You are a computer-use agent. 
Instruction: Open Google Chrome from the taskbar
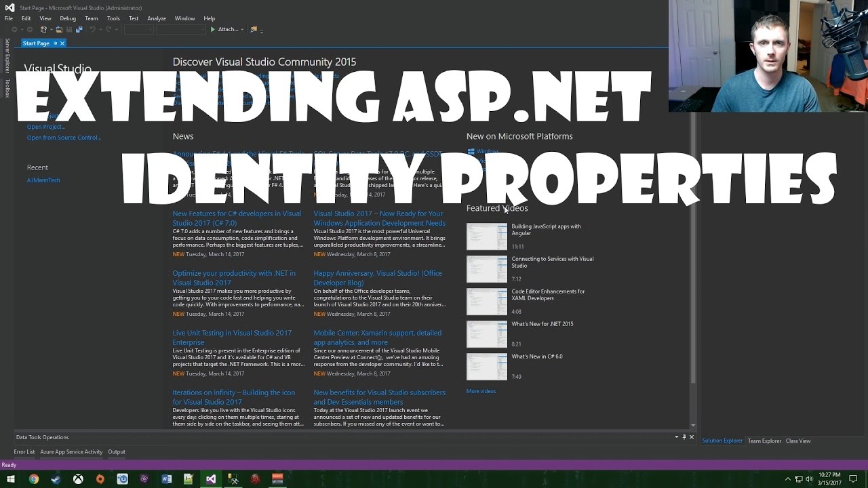33,479
